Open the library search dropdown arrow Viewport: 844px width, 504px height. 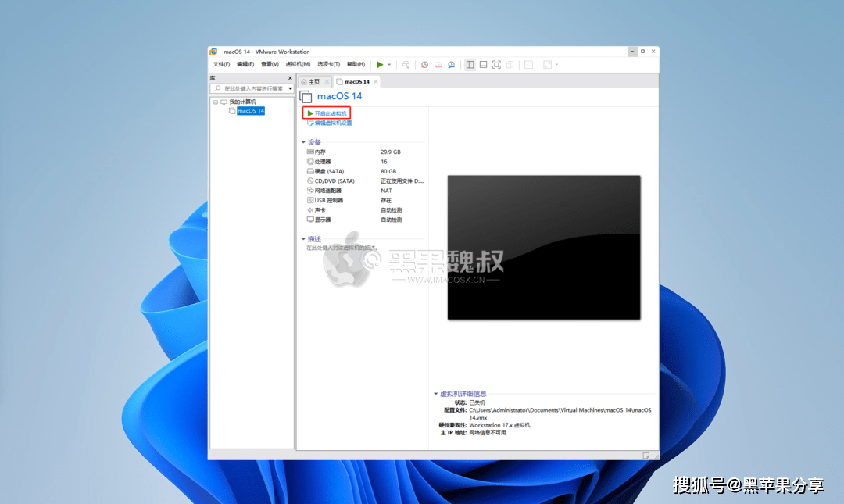coord(291,88)
